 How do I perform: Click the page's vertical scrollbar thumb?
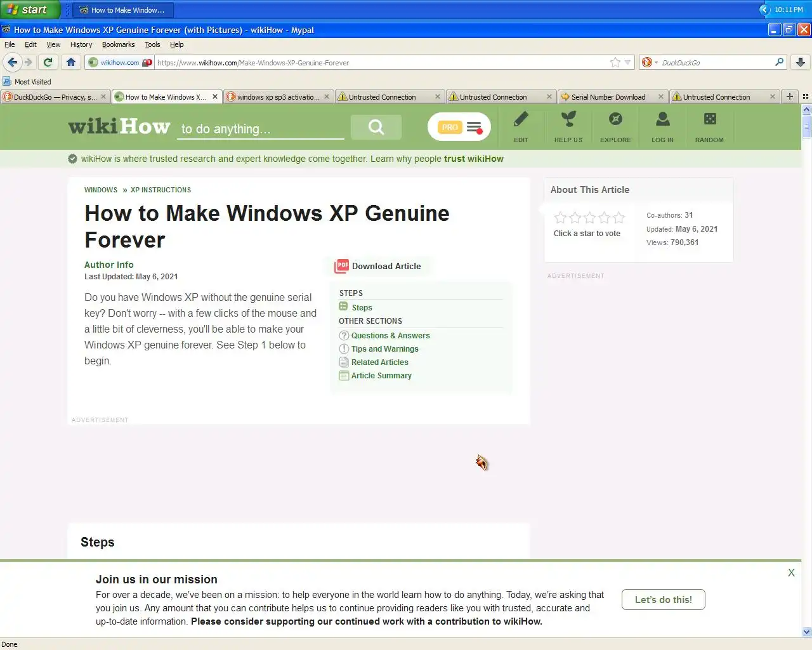coord(807,126)
